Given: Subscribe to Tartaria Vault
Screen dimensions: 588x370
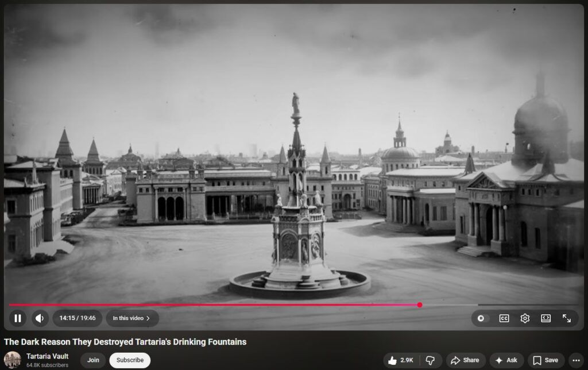Looking at the screenshot, I should click(130, 360).
